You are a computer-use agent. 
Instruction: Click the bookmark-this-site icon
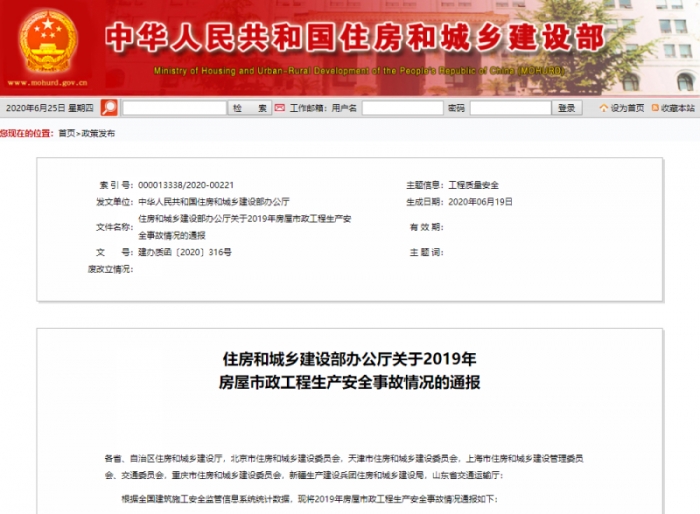654,108
